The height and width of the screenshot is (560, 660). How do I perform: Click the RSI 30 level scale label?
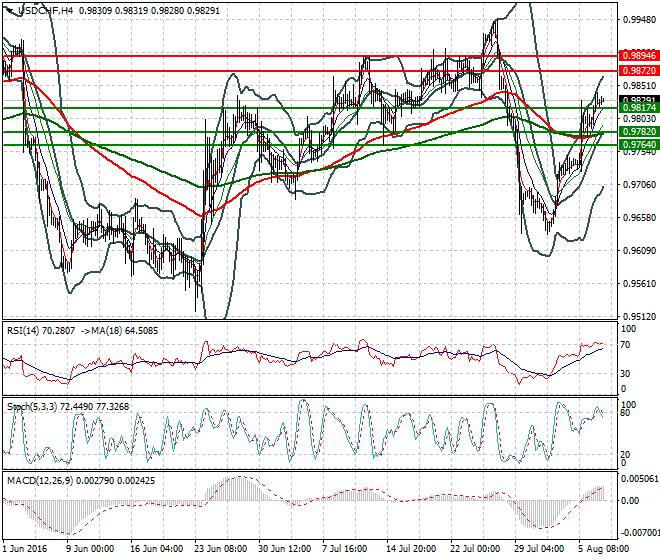coord(625,373)
